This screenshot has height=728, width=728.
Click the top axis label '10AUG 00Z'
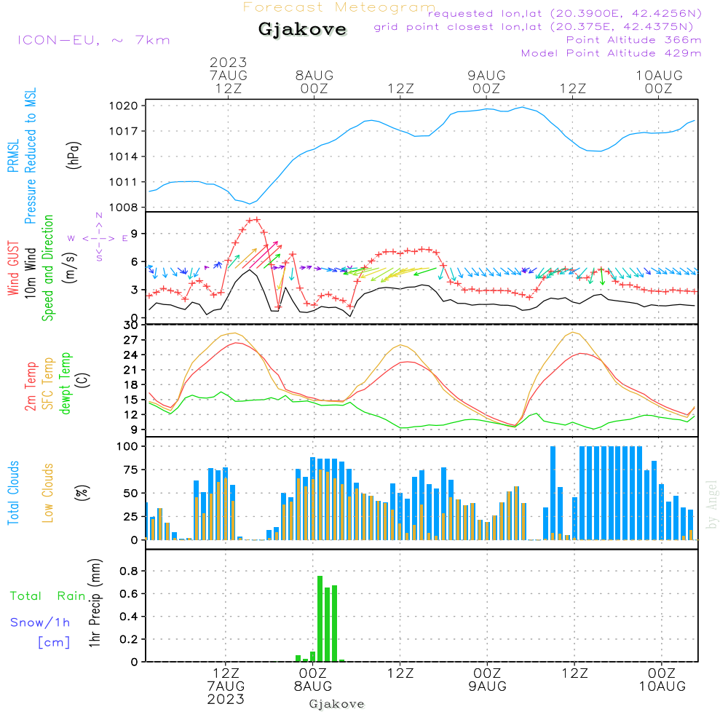coord(659,82)
